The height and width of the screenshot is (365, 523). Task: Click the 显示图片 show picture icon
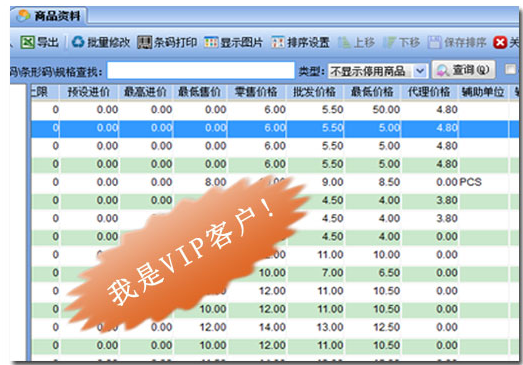point(211,42)
